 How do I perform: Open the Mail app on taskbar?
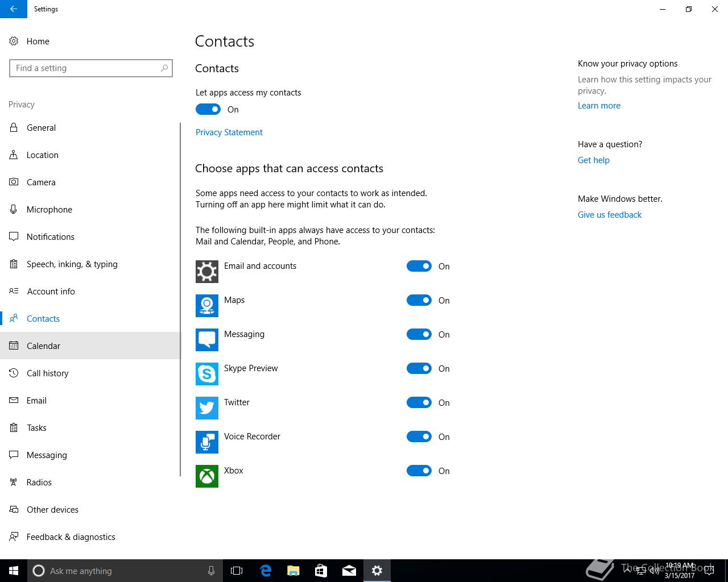point(349,571)
